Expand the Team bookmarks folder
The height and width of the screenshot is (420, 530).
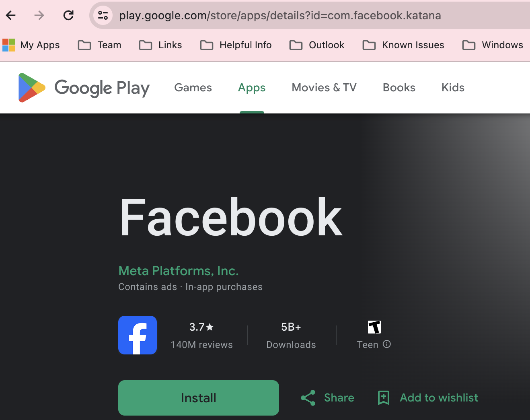100,45
